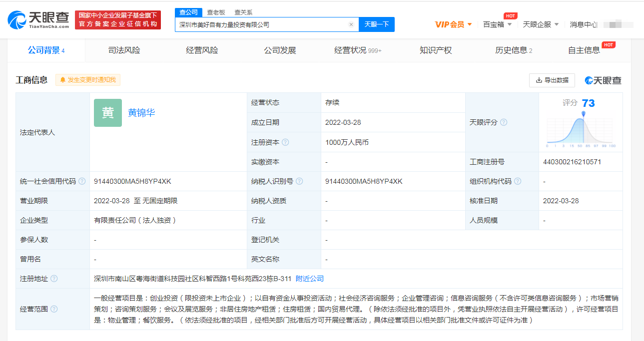This screenshot has width=644, height=341.
Task: Expand the 天眼企服 dropdown
Action: click(x=541, y=24)
